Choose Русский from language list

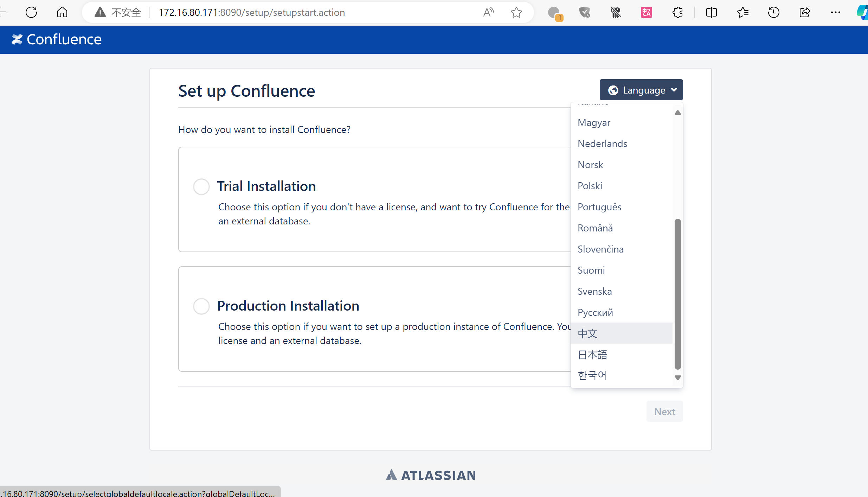pos(621,312)
